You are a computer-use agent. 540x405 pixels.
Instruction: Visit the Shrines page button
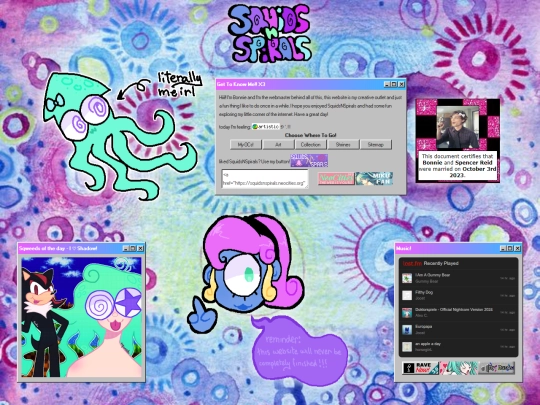point(343,145)
